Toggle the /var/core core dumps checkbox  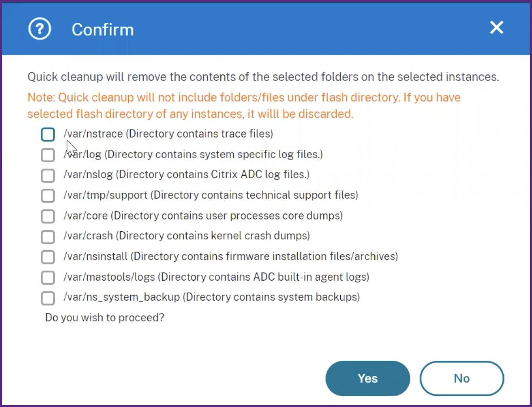(48, 216)
